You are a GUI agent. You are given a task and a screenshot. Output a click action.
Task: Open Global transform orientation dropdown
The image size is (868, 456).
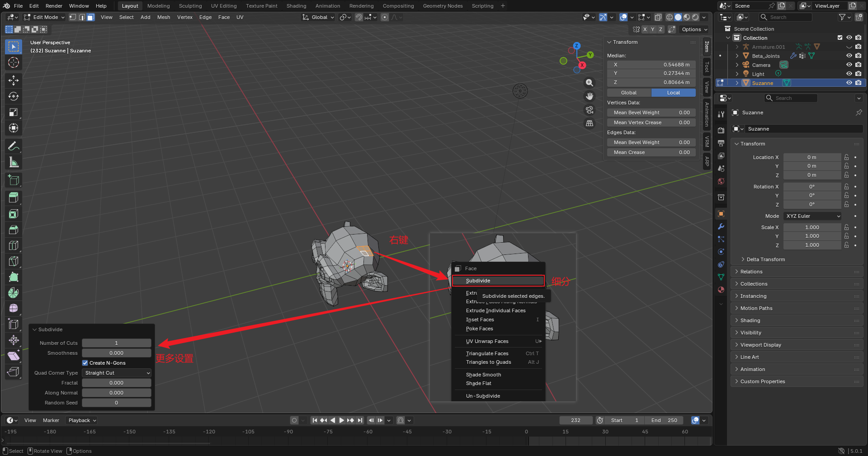pyautogui.click(x=319, y=17)
